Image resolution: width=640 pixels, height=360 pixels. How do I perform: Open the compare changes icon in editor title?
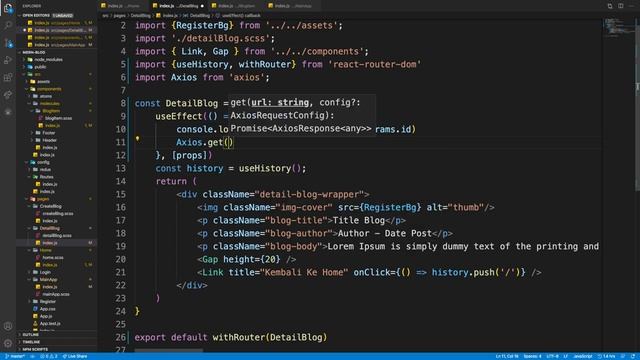pyautogui.click(x=610, y=6)
